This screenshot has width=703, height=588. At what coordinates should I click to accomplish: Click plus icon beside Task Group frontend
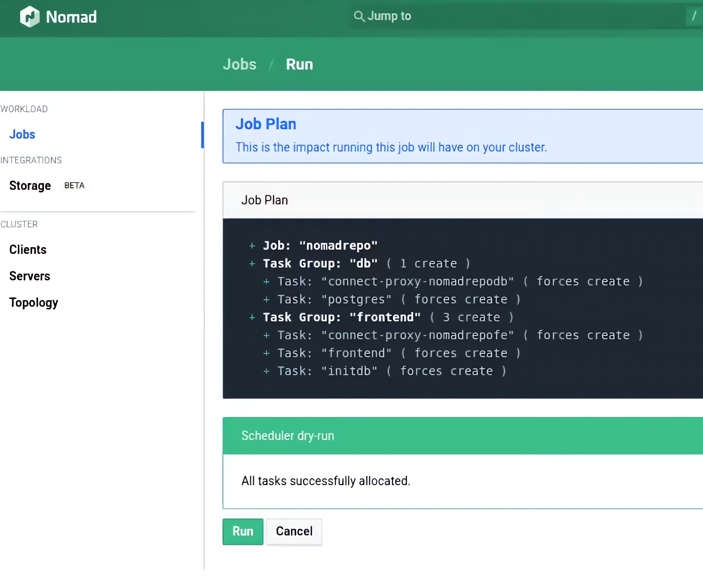pyautogui.click(x=252, y=317)
